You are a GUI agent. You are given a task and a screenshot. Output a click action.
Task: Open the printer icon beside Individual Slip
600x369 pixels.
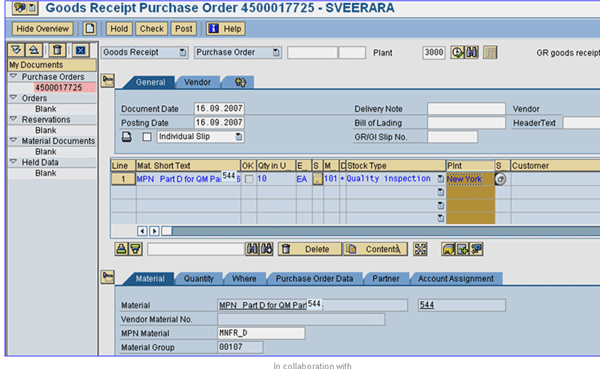[127, 137]
